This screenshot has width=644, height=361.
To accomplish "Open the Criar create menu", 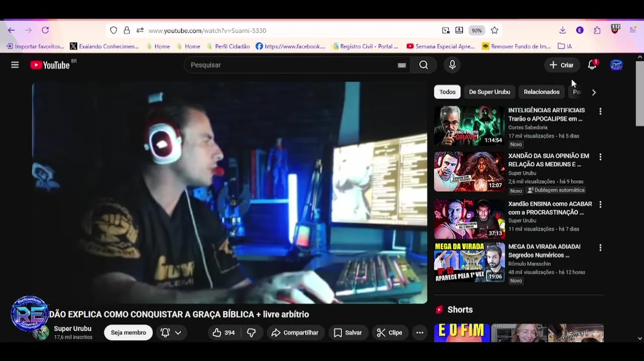I will [561, 65].
